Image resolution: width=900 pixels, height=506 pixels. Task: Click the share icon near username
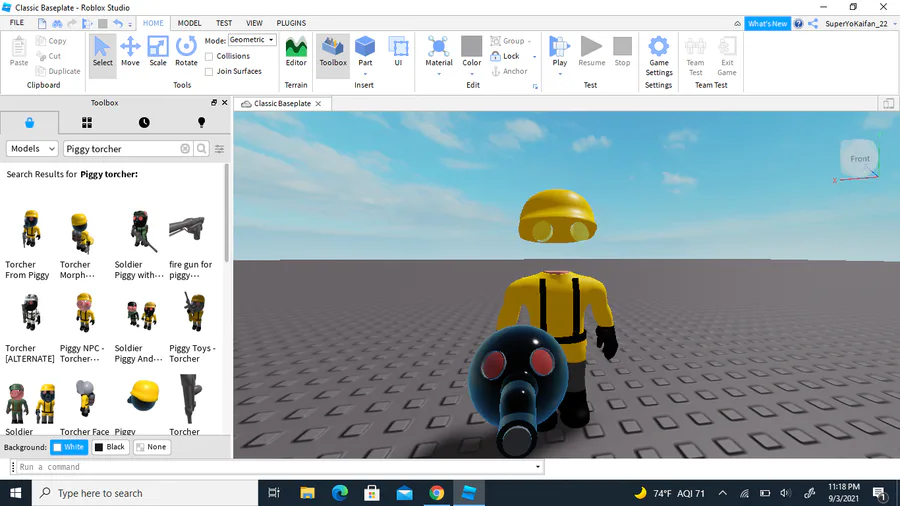813,24
